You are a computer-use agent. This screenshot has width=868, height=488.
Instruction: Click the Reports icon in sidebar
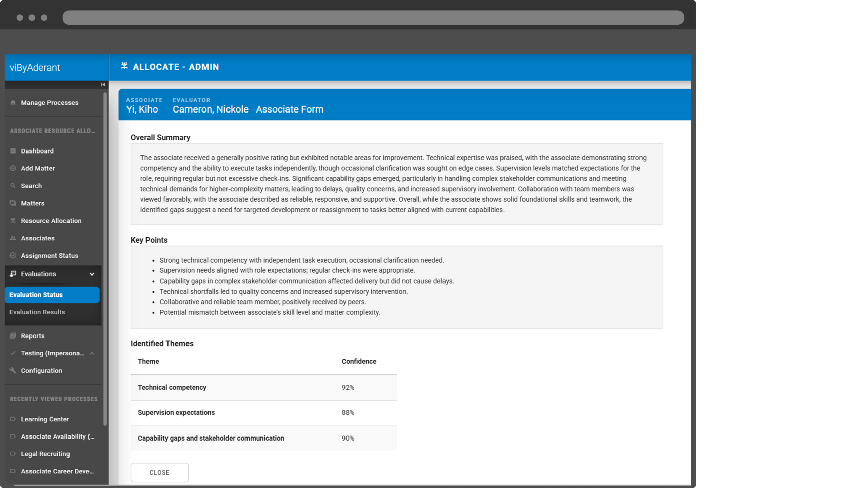point(13,336)
